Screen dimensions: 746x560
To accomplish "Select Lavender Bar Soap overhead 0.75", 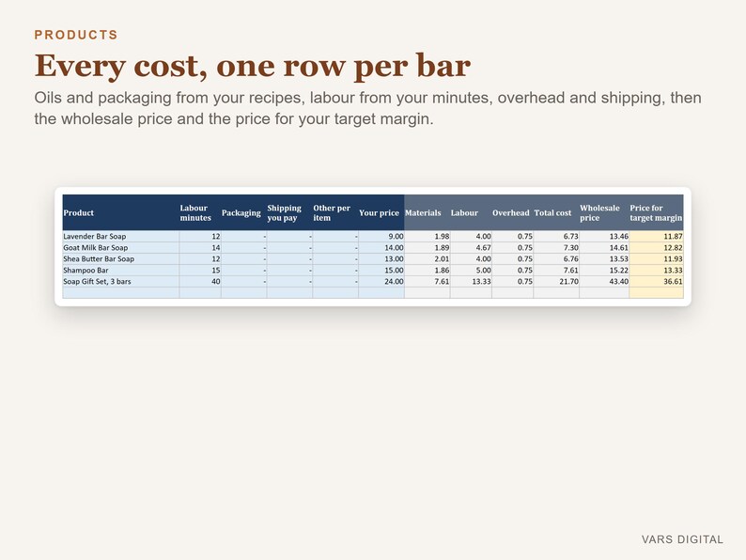I will pyautogui.click(x=512, y=237).
